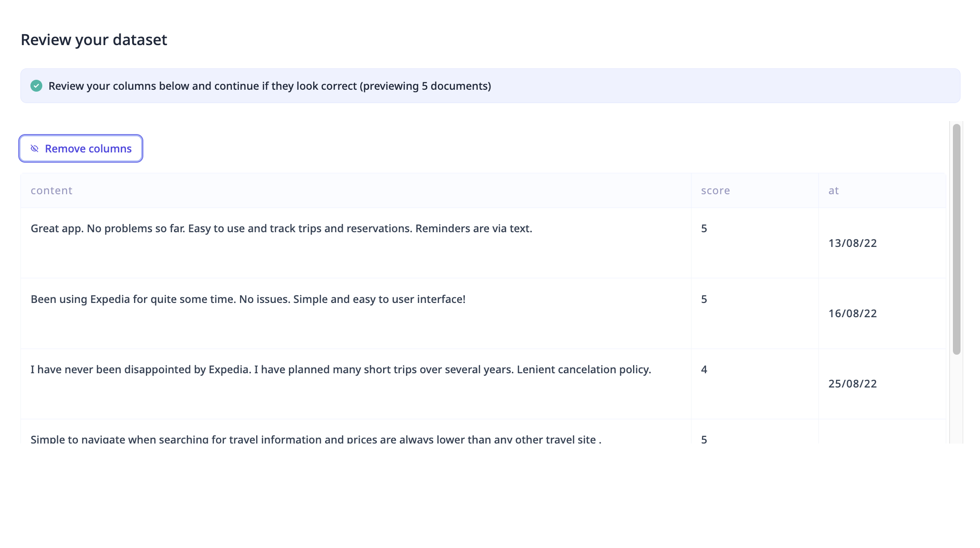Click the score 4 cell

(x=704, y=369)
